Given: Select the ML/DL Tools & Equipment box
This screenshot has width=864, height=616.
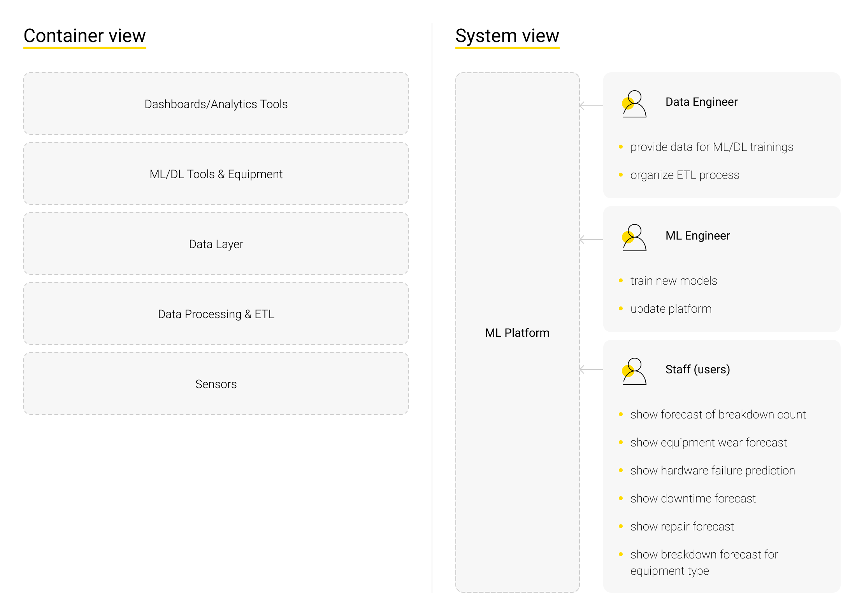Looking at the screenshot, I should (216, 174).
